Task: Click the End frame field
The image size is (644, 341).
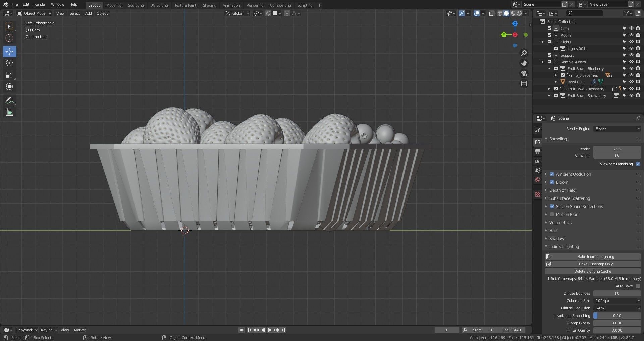Action: tap(512, 330)
